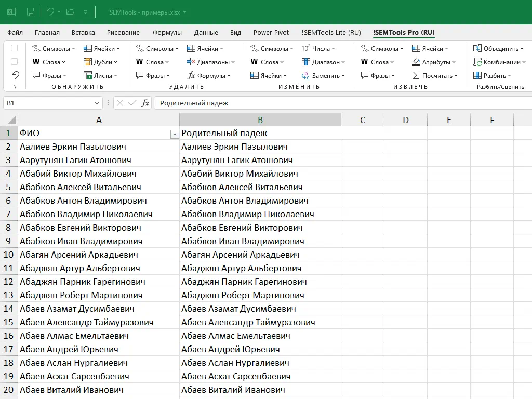Cancel formula entry with the X button
Screen dimensions: 532x399
coord(120,103)
